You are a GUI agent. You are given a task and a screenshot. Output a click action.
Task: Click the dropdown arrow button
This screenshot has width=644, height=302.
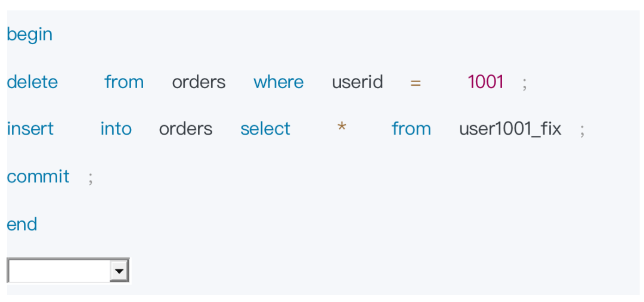click(119, 271)
